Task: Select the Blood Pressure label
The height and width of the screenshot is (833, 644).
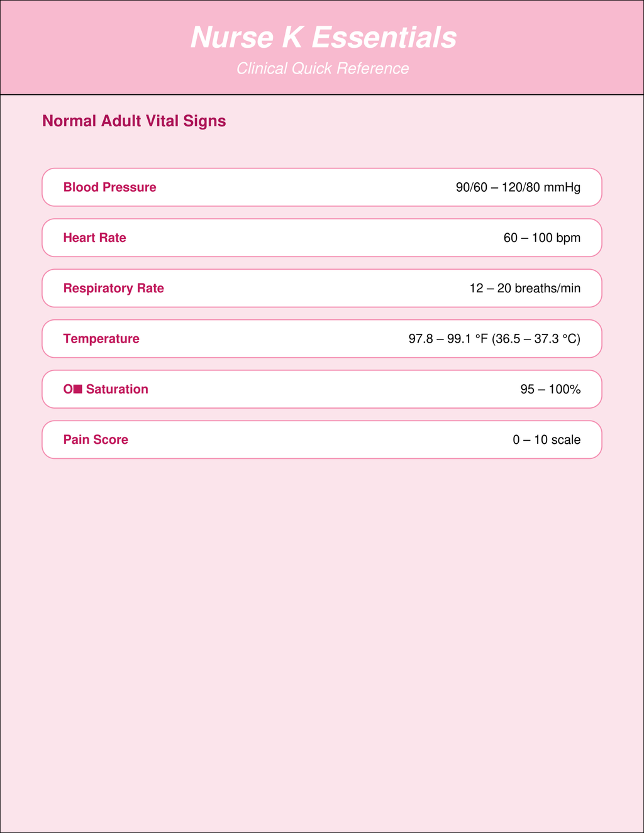Action: [109, 187]
